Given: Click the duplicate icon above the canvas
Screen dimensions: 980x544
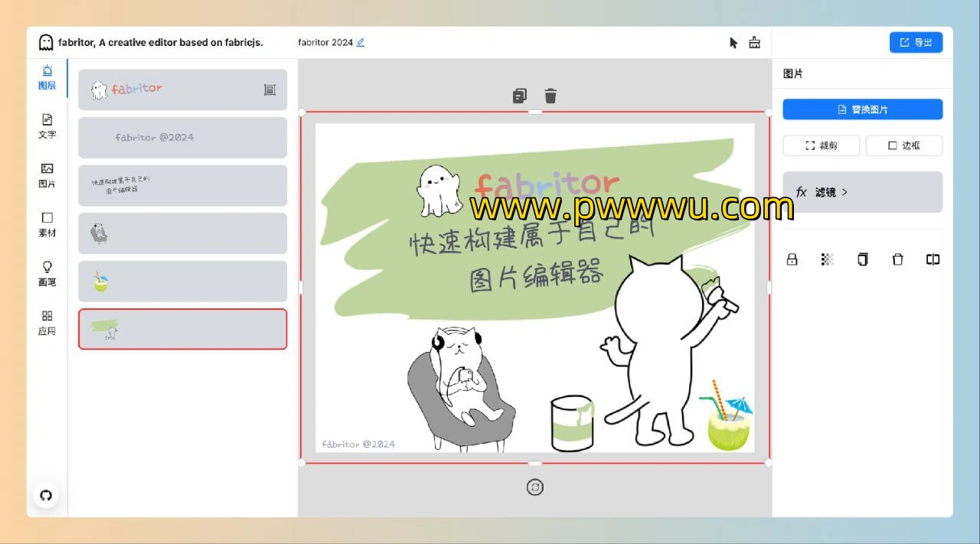Looking at the screenshot, I should pos(520,96).
